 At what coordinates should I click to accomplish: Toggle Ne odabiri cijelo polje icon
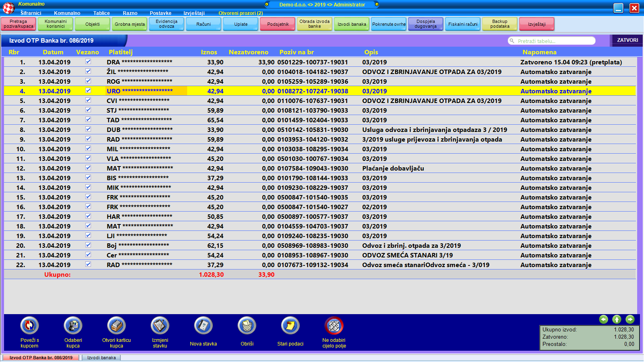point(334,326)
